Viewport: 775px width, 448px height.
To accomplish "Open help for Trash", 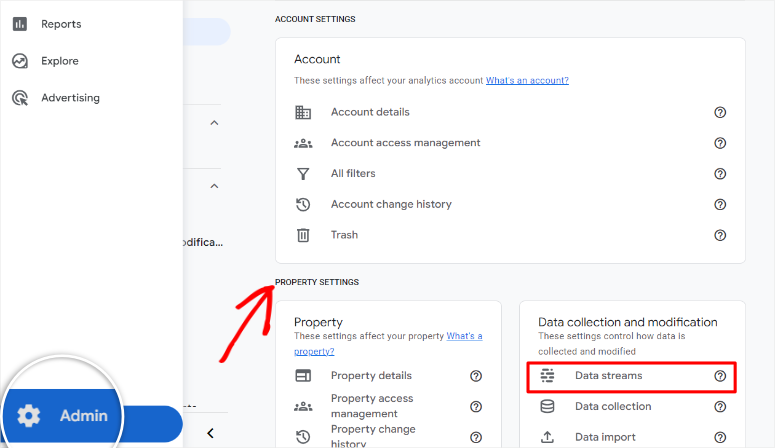I will 720,235.
